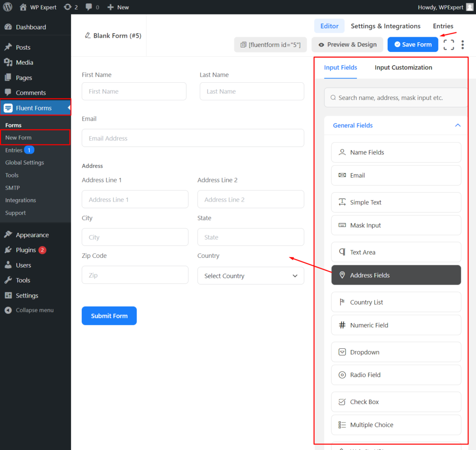Open WordPress Tools menu with wrench icon
The width and height of the screenshot is (476, 450).
[35, 280]
